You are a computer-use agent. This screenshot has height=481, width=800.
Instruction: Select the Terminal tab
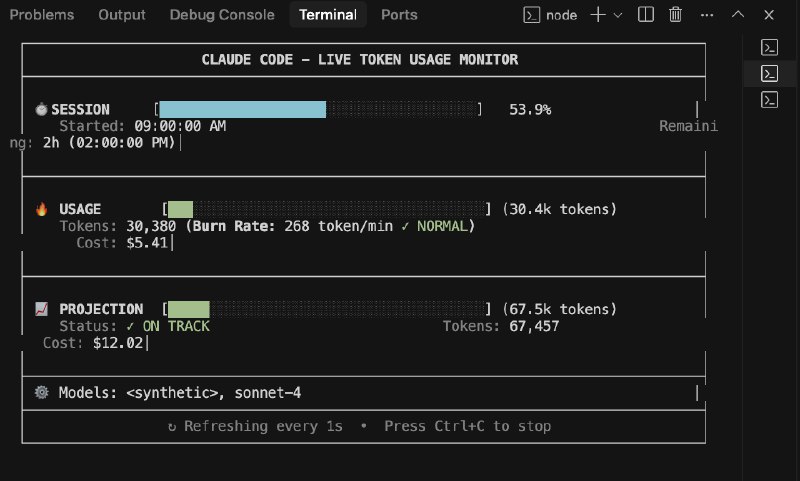point(328,15)
